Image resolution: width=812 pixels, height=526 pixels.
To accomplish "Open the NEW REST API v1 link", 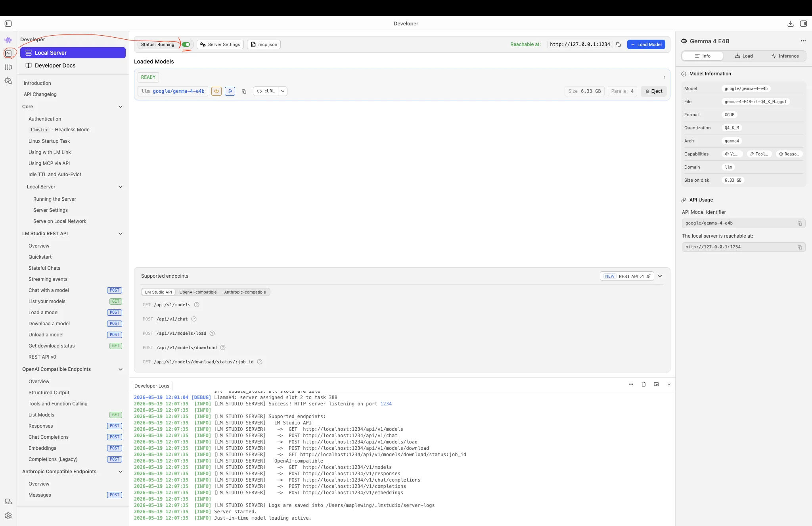I will tap(627, 276).
